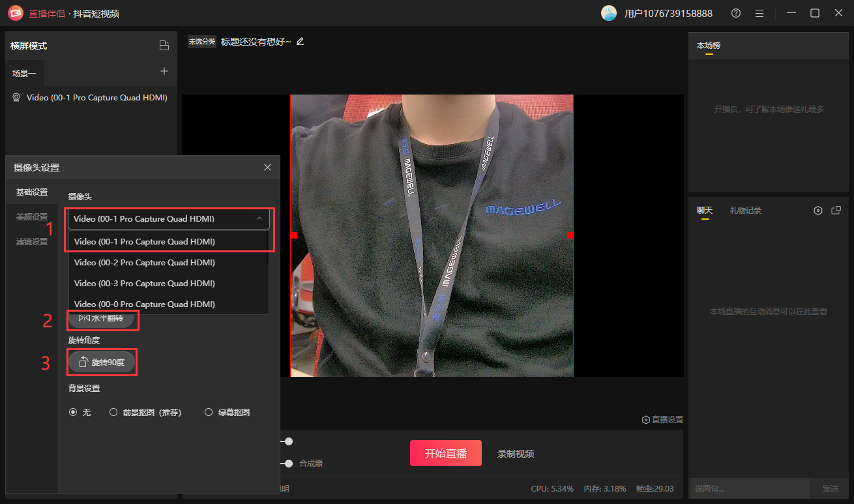The image size is (854, 504).
Task: Click the 水平翻转 horizontal flip button
Action: pyautogui.click(x=101, y=318)
